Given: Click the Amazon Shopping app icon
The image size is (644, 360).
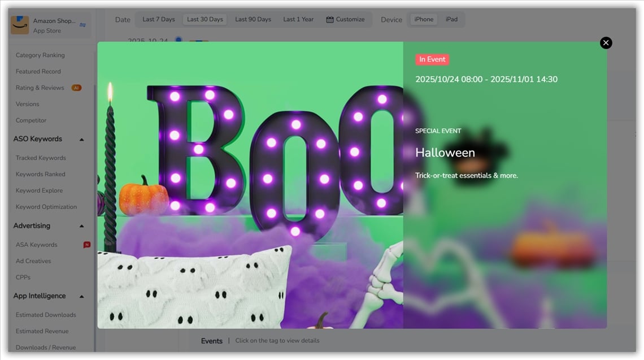Looking at the screenshot, I should click(20, 25).
